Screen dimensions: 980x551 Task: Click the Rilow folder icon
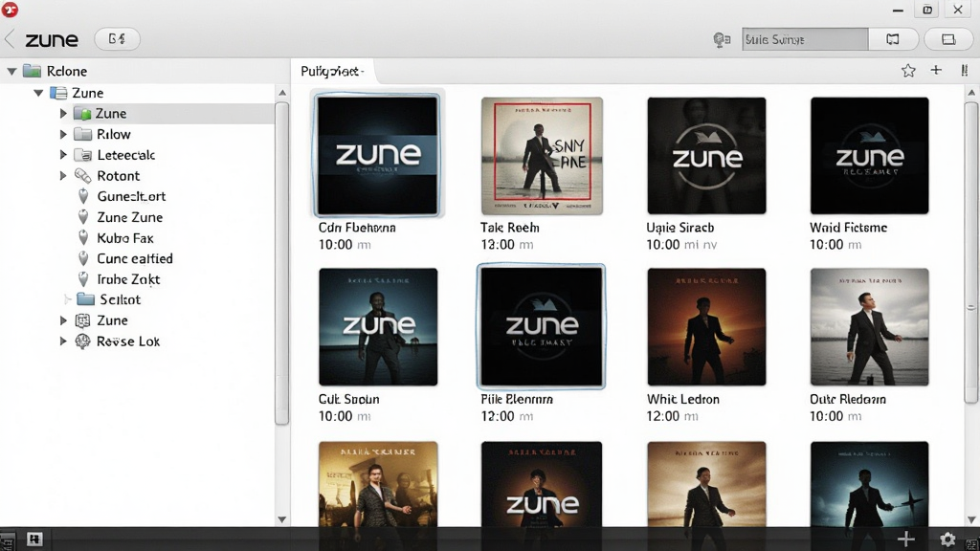(x=82, y=134)
